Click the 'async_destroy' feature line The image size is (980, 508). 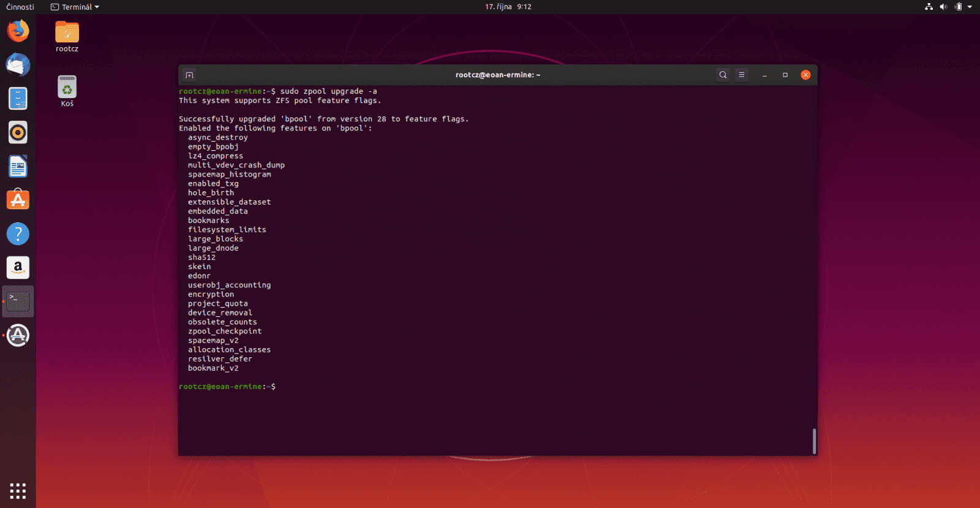pos(218,137)
